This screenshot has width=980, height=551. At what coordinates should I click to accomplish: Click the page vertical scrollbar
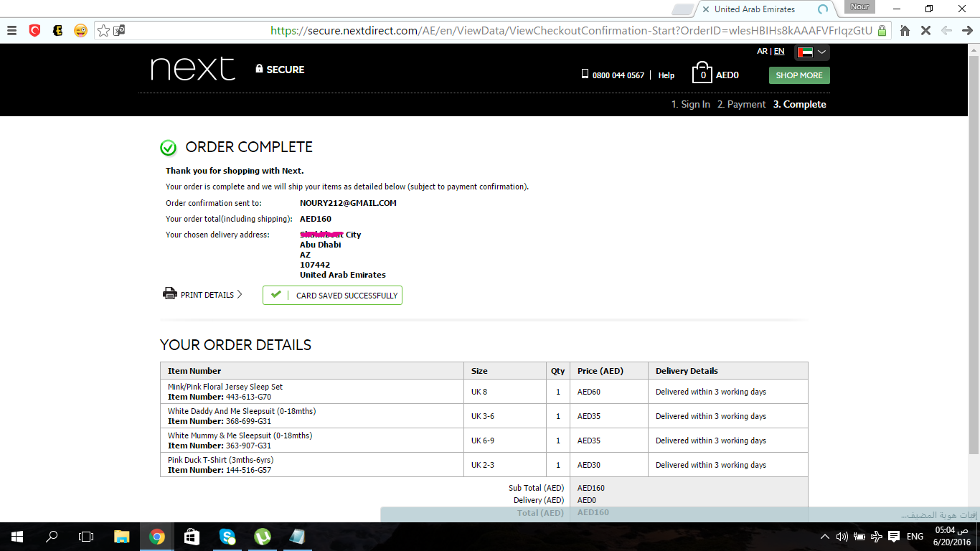coord(974,251)
